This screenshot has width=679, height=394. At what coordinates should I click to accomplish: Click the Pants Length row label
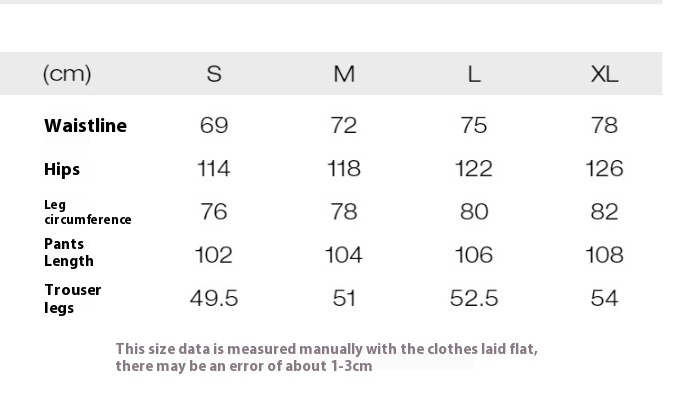click(x=69, y=252)
